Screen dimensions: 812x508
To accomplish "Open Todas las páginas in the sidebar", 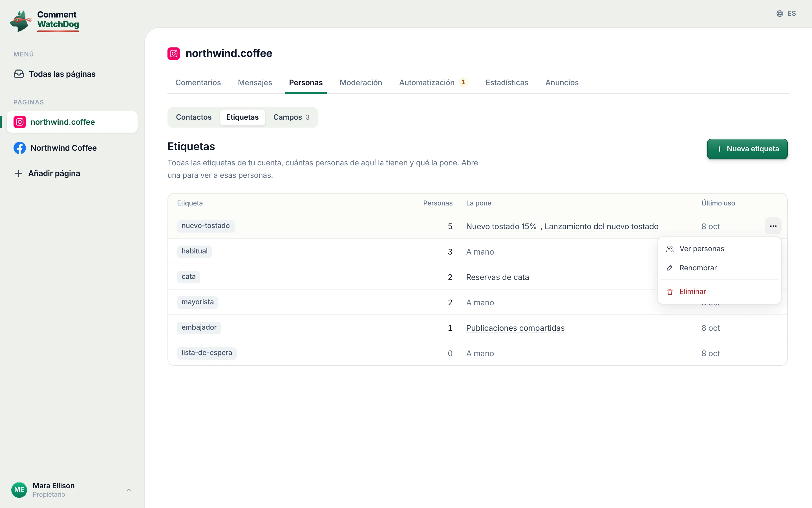I will click(72, 74).
